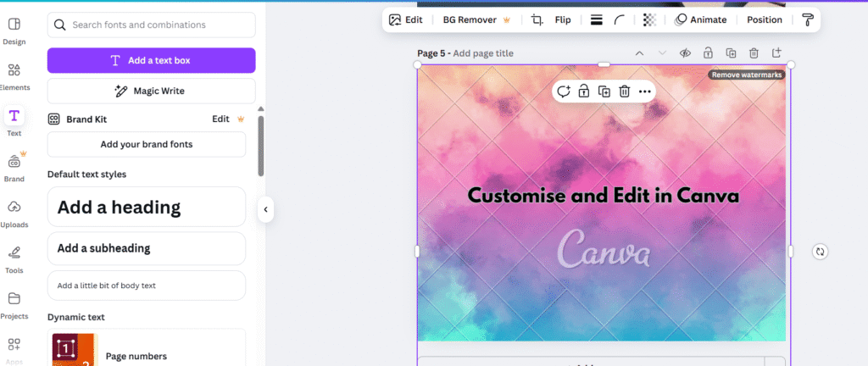Click the rotate handle beside the canvas

pyautogui.click(x=820, y=252)
